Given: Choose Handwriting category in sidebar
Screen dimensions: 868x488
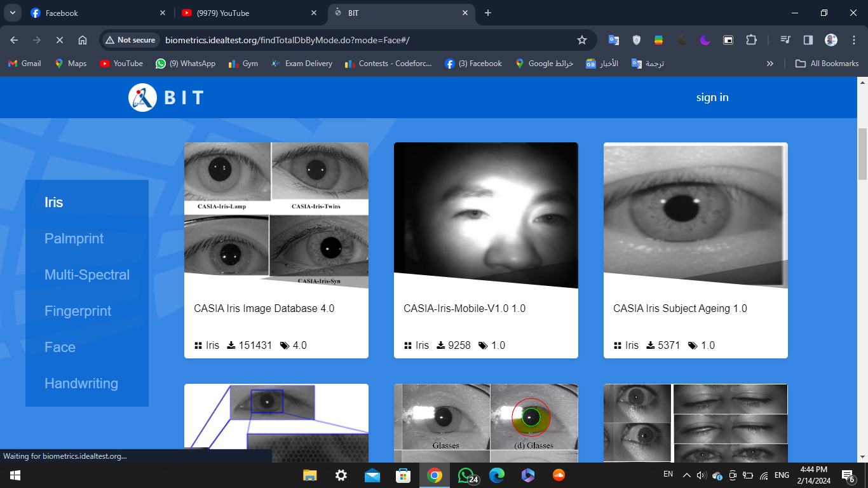Looking at the screenshot, I should coord(81,384).
